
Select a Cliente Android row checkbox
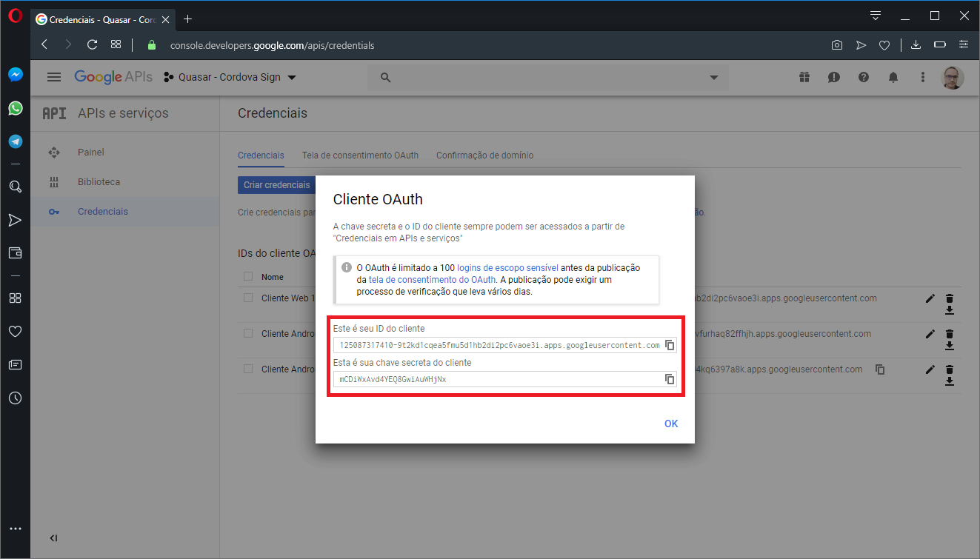pyautogui.click(x=247, y=333)
